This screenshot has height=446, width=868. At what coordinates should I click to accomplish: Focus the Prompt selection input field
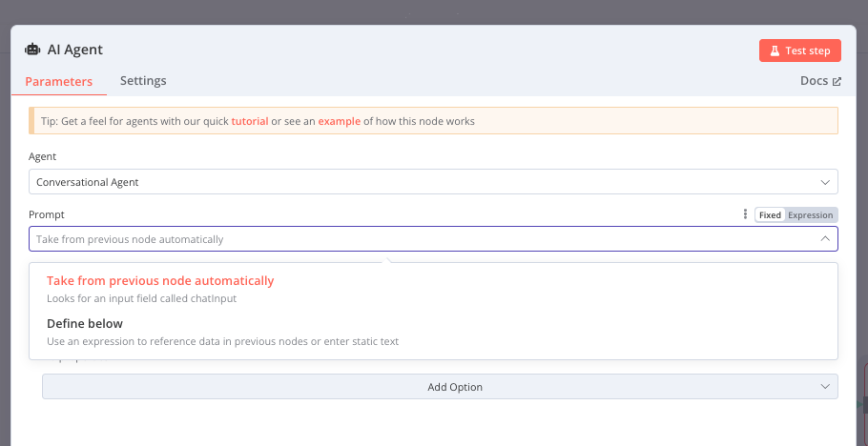pyautogui.click(x=433, y=239)
